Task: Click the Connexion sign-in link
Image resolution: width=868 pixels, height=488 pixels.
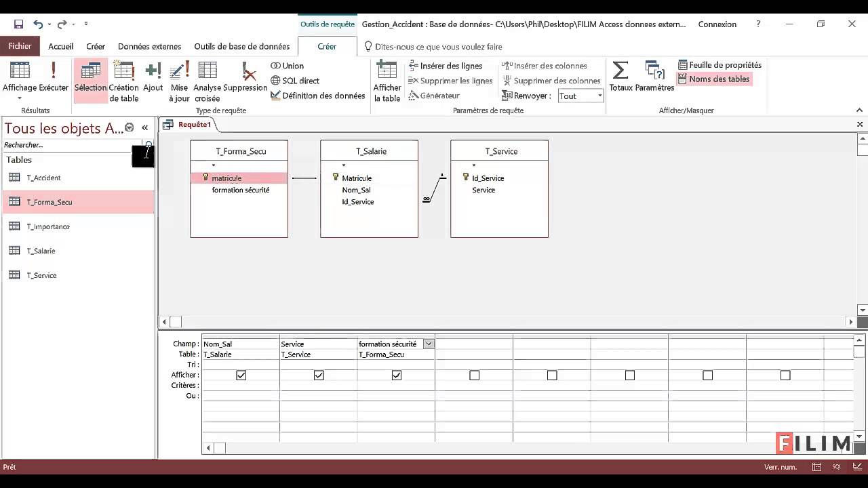Action: 717,24
